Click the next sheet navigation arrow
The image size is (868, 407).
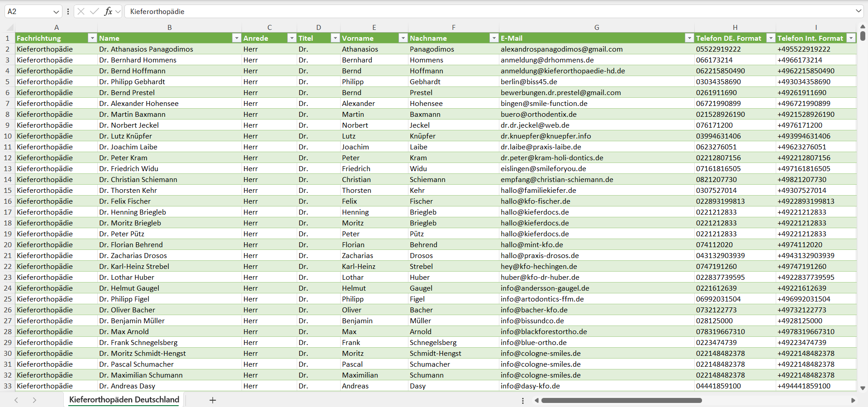point(34,400)
